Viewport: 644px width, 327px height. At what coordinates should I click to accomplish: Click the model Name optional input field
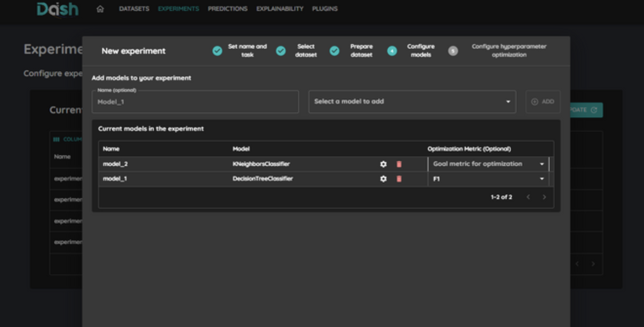(x=195, y=102)
